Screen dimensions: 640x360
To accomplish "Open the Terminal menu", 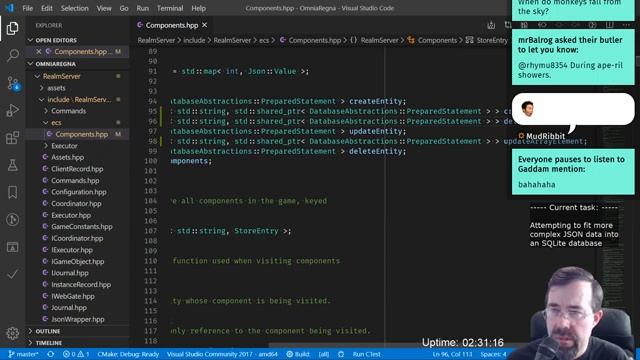I will point(170,8).
